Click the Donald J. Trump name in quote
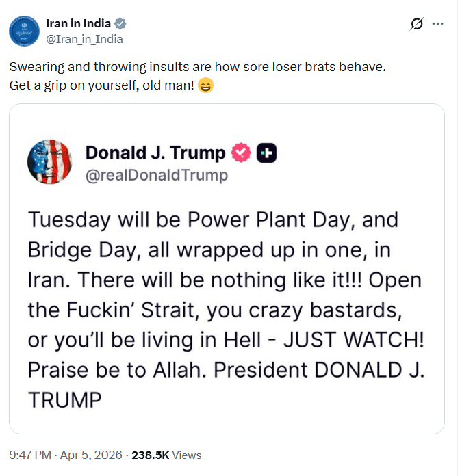Screen dimensions: 460x476 (x=155, y=153)
